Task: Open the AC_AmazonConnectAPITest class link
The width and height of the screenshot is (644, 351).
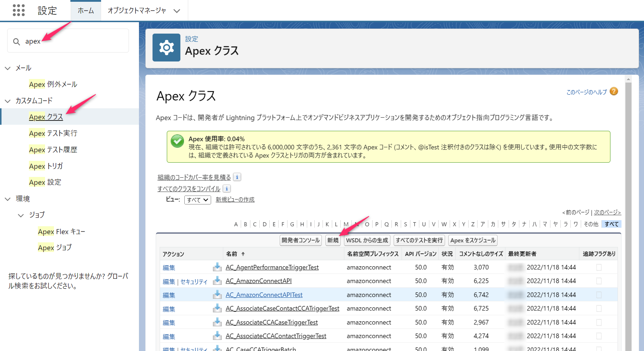Action: tap(264, 295)
